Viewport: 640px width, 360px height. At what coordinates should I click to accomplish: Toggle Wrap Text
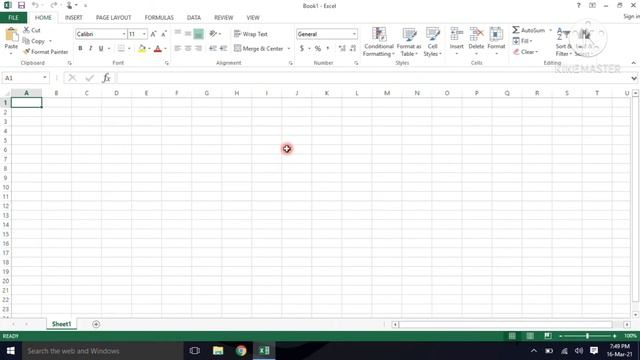pos(251,34)
